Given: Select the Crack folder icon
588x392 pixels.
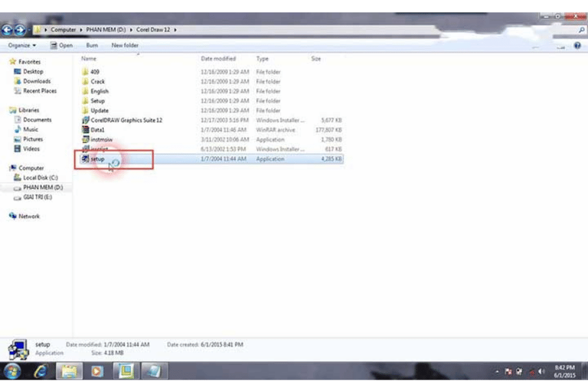Looking at the screenshot, I should (86, 82).
